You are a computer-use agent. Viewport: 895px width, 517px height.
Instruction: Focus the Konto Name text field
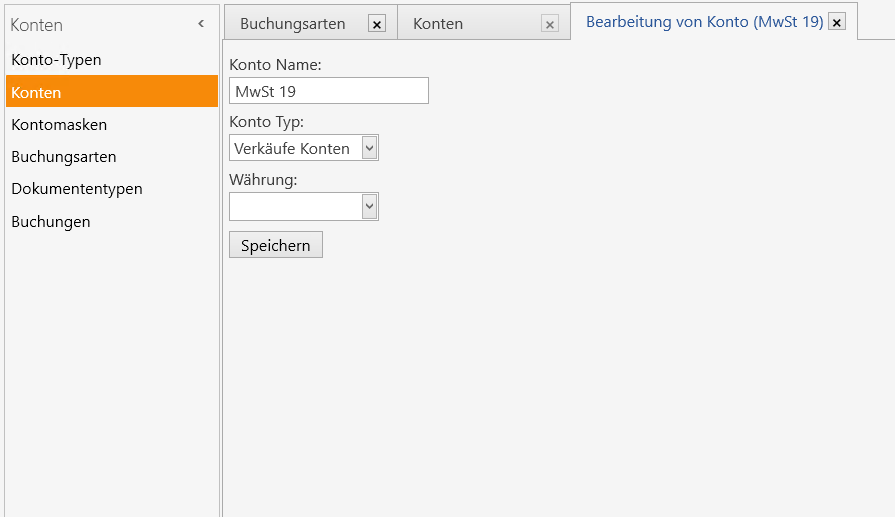329,91
